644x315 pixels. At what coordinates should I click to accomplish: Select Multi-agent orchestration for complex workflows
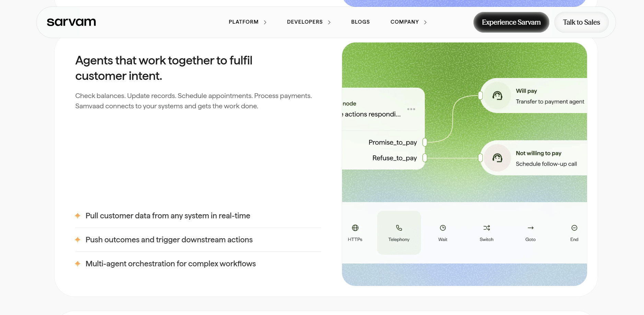tap(171, 264)
